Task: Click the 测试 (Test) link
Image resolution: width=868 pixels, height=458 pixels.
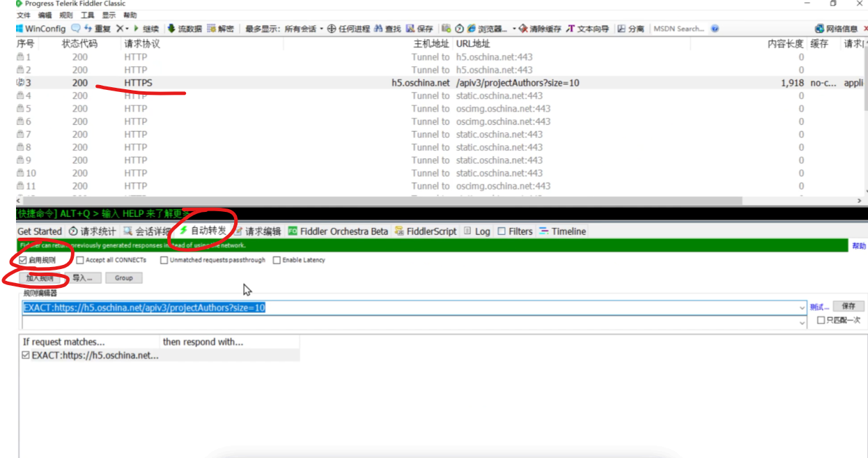Action: click(x=819, y=307)
